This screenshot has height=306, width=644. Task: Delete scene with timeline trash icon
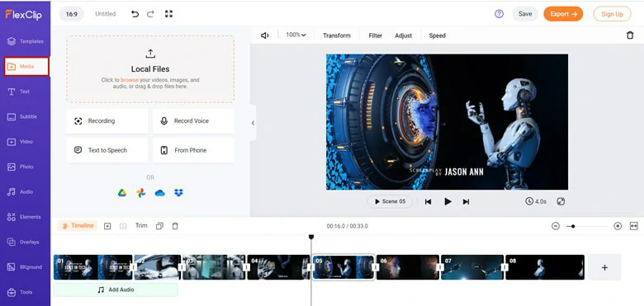[x=175, y=226]
